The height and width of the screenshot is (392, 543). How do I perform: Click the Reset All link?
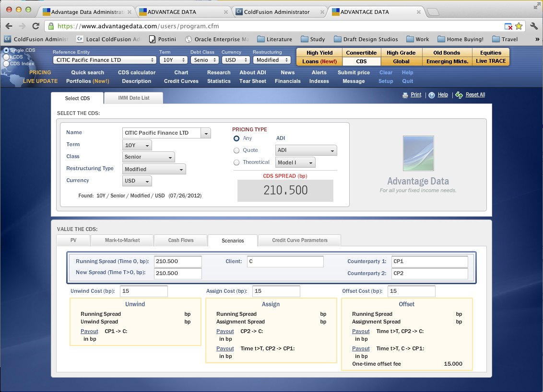click(475, 95)
